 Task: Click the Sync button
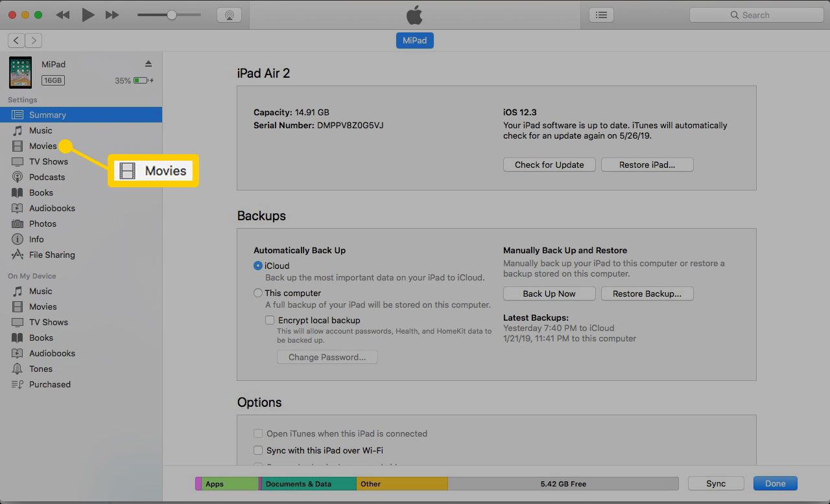pos(716,483)
